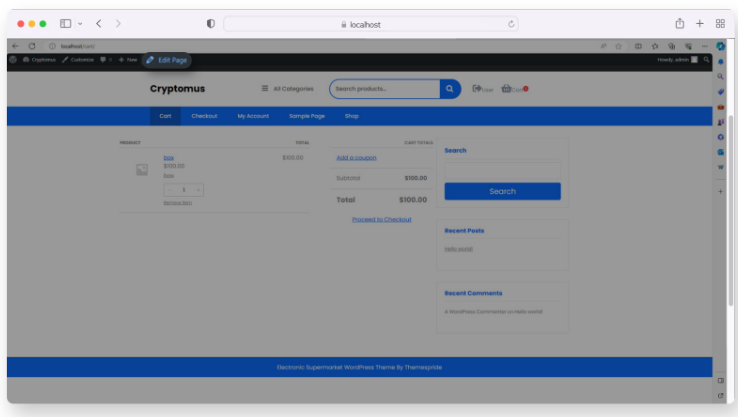The height and width of the screenshot is (417, 738).
Task: Click the Safari share icon
Action: point(680,23)
